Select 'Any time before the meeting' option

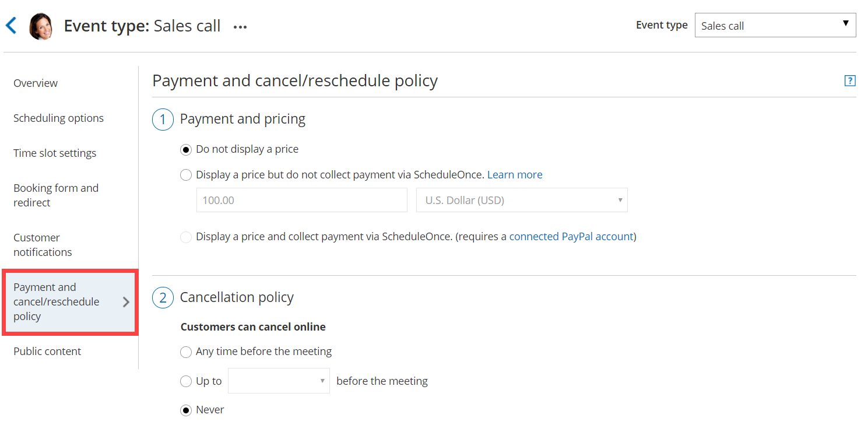[186, 352]
